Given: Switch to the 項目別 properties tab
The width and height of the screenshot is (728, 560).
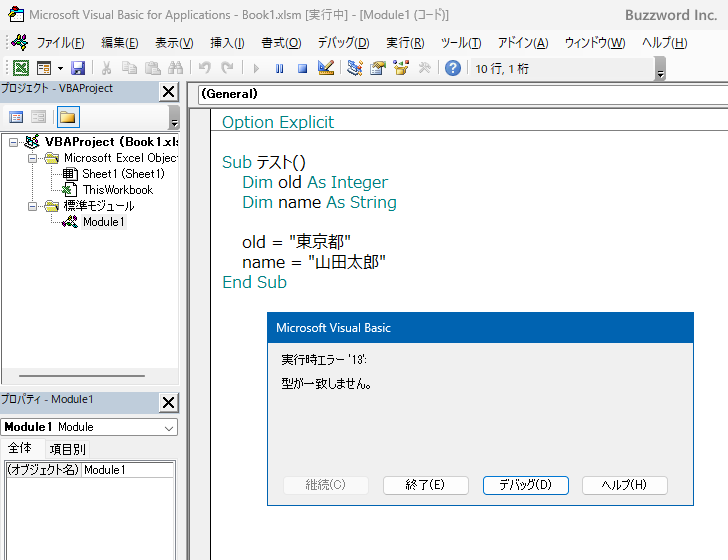Looking at the screenshot, I should (x=67, y=449).
